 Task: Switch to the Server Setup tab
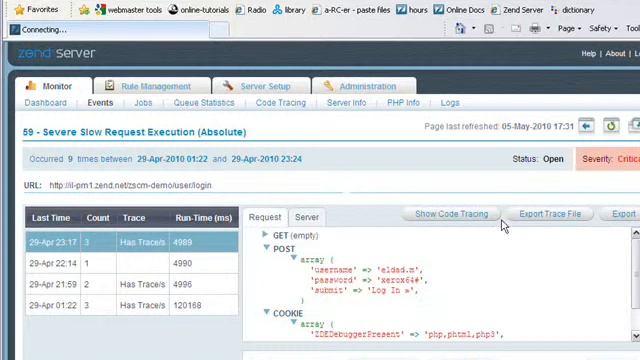261,86
